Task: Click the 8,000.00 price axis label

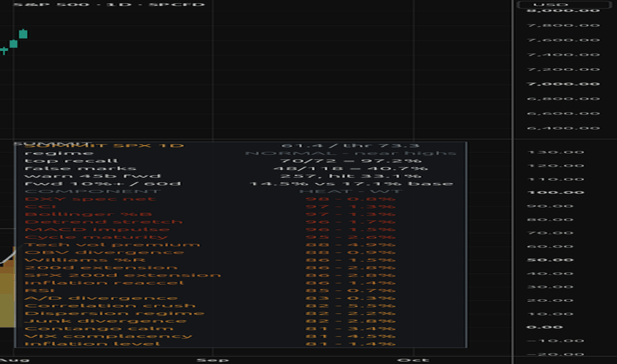Action: tap(563, 11)
